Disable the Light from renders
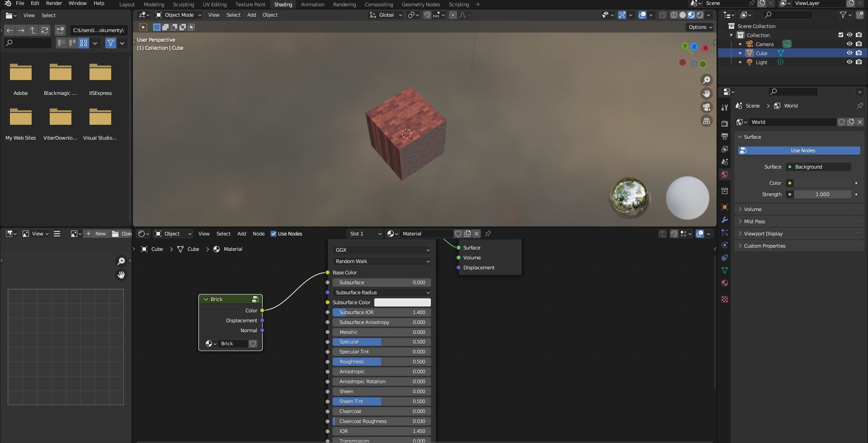868x443 pixels. pos(859,62)
